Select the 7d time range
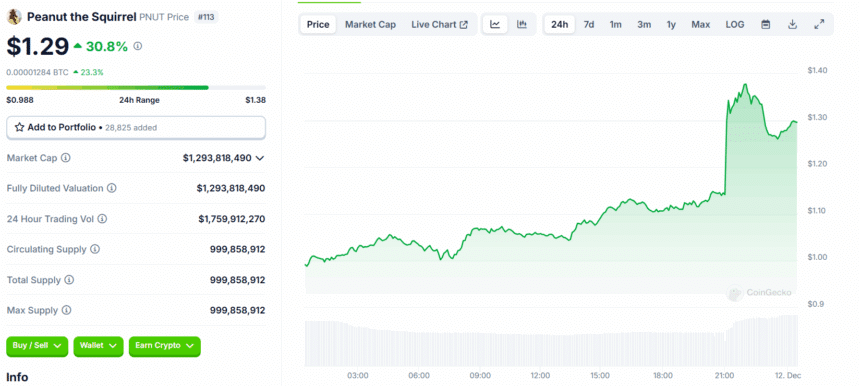Image resolution: width=860 pixels, height=386 pixels. [589, 24]
